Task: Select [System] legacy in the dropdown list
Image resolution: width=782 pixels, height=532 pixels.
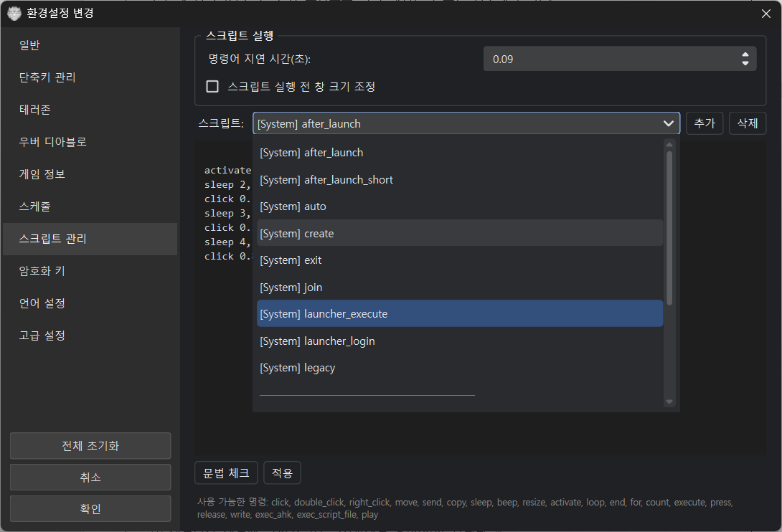Action: coord(459,368)
